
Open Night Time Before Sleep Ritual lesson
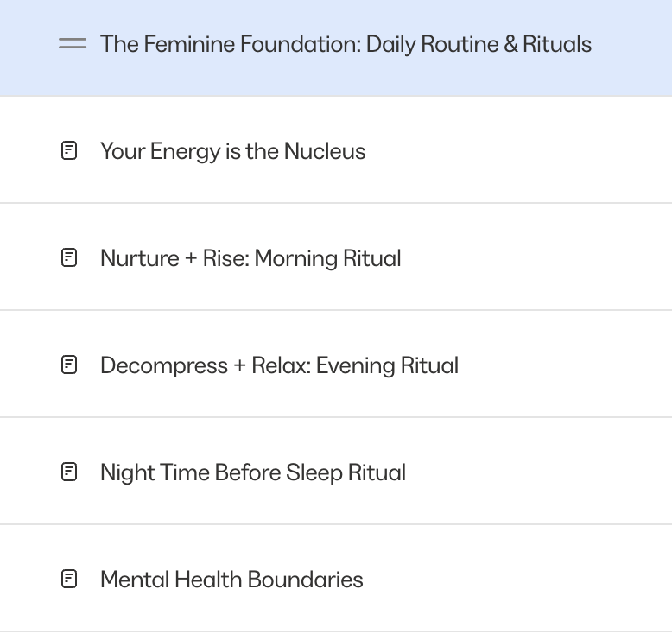253,472
